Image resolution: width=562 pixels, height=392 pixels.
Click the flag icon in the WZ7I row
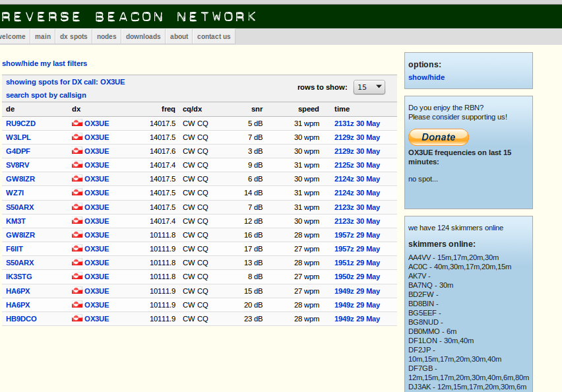click(77, 193)
